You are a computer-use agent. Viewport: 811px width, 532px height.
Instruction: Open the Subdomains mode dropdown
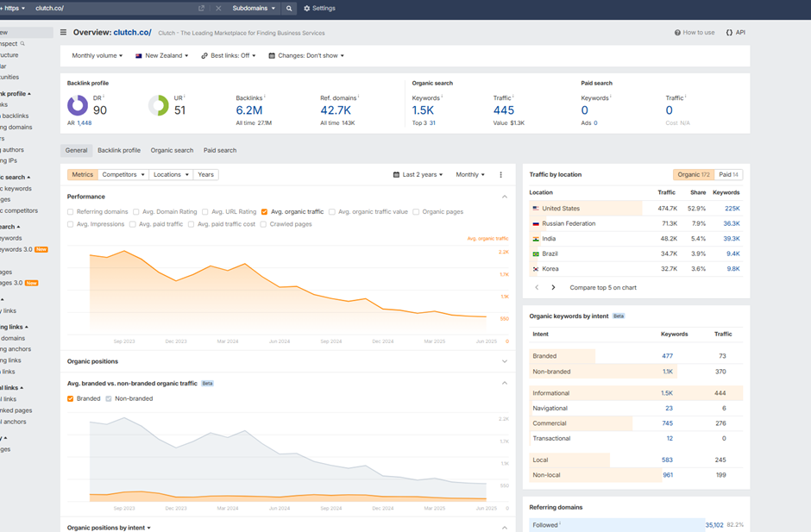pyautogui.click(x=254, y=9)
